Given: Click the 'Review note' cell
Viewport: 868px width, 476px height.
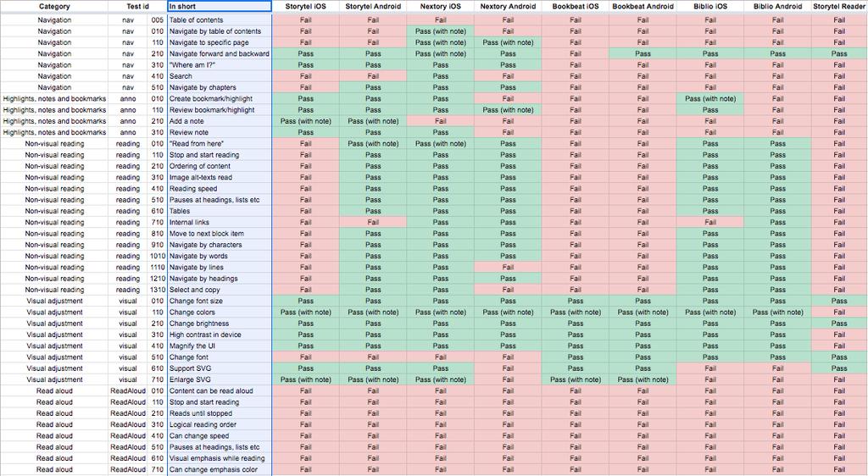Looking at the screenshot, I should pos(220,133).
